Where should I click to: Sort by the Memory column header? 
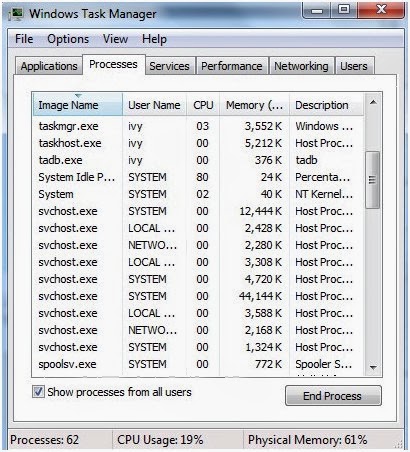pyautogui.click(x=254, y=105)
